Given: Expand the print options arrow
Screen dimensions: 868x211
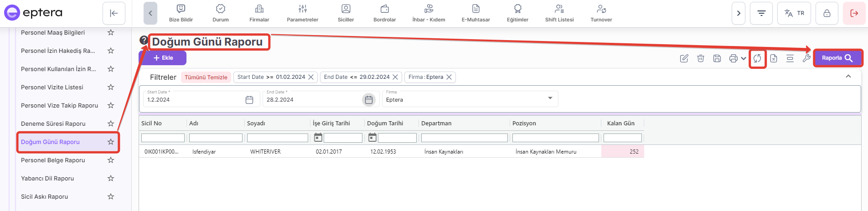Looking at the screenshot, I should click(744, 58).
